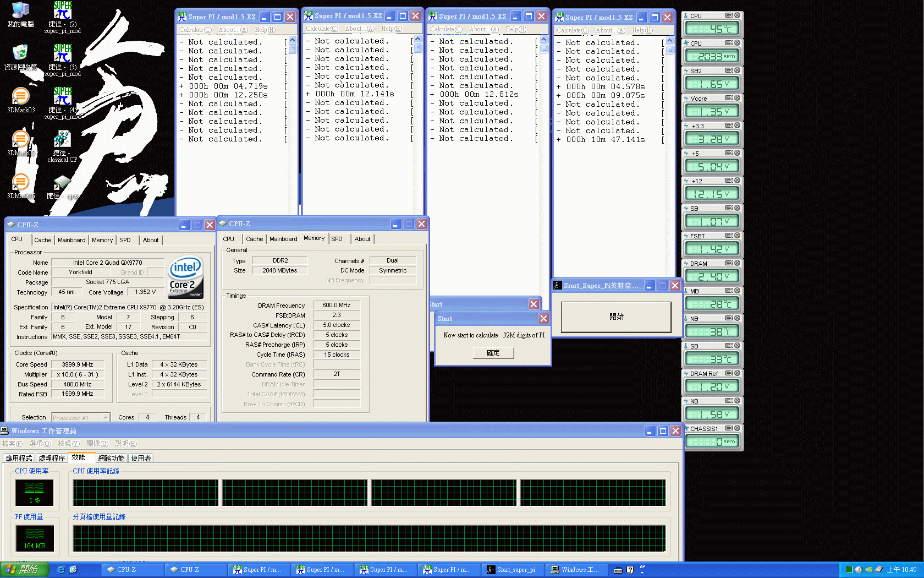
Task: Open settings icon on FSBT sensor widget
Action: pyautogui.click(x=729, y=236)
